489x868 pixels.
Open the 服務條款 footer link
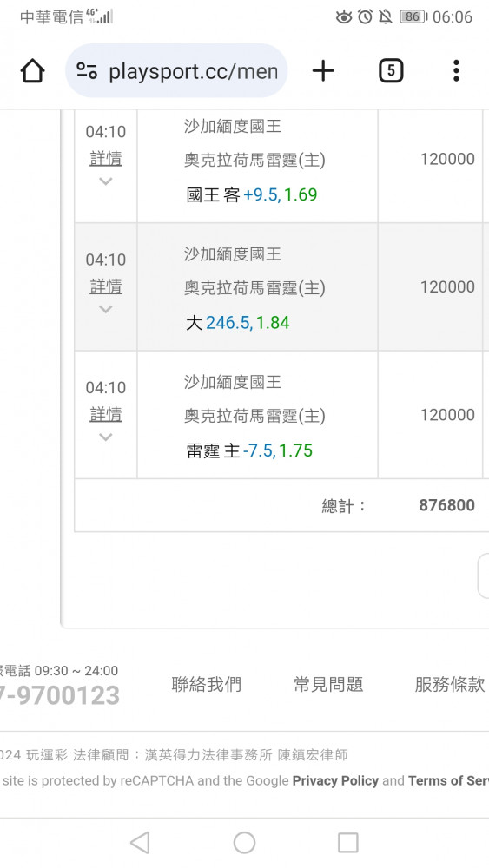450,684
